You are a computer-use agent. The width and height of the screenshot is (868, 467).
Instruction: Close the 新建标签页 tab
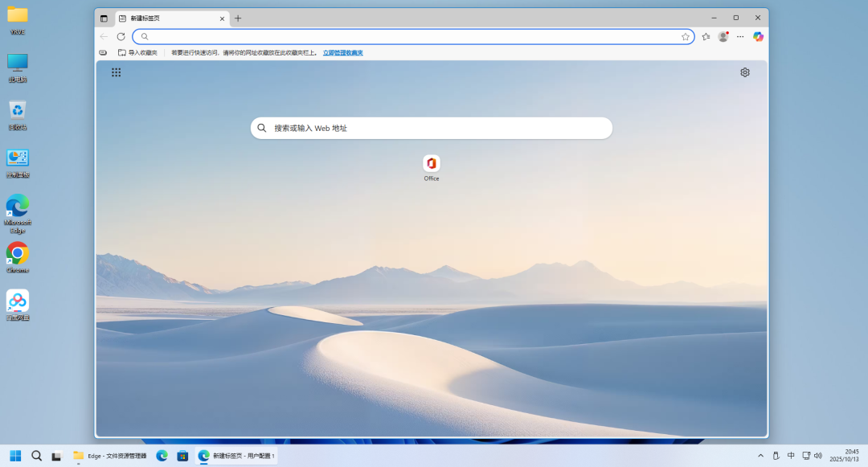click(222, 18)
